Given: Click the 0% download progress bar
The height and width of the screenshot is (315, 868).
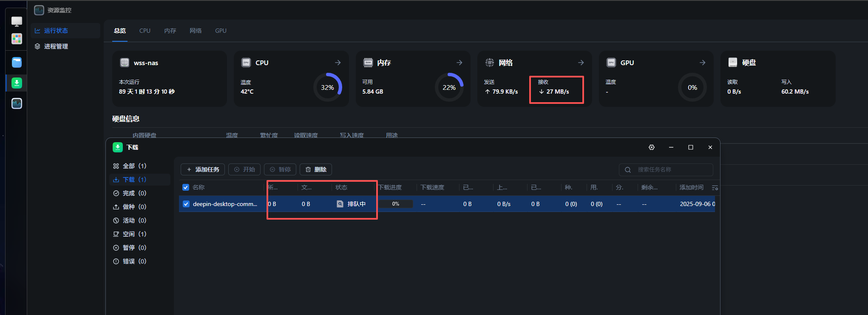Looking at the screenshot, I should pyautogui.click(x=396, y=204).
